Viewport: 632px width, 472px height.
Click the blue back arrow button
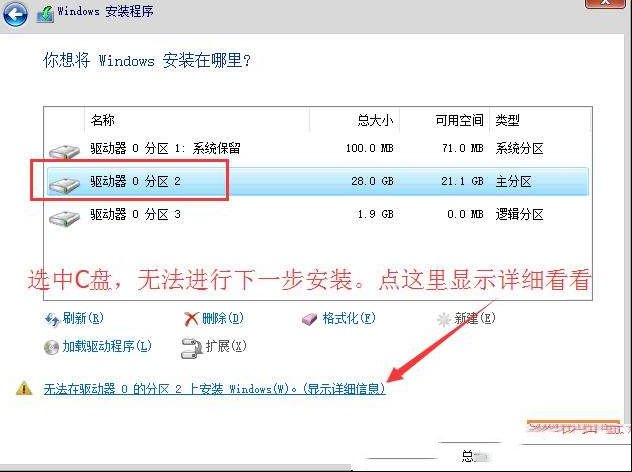[15, 14]
